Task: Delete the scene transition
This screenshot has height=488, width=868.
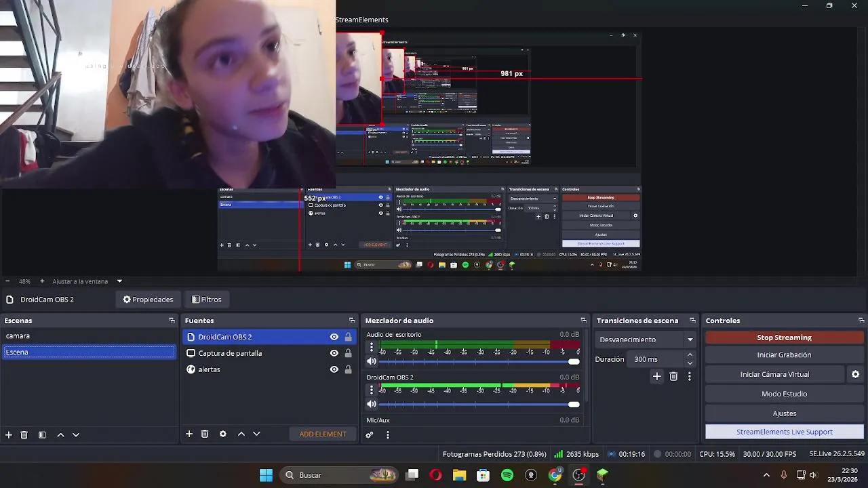Action: point(673,376)
